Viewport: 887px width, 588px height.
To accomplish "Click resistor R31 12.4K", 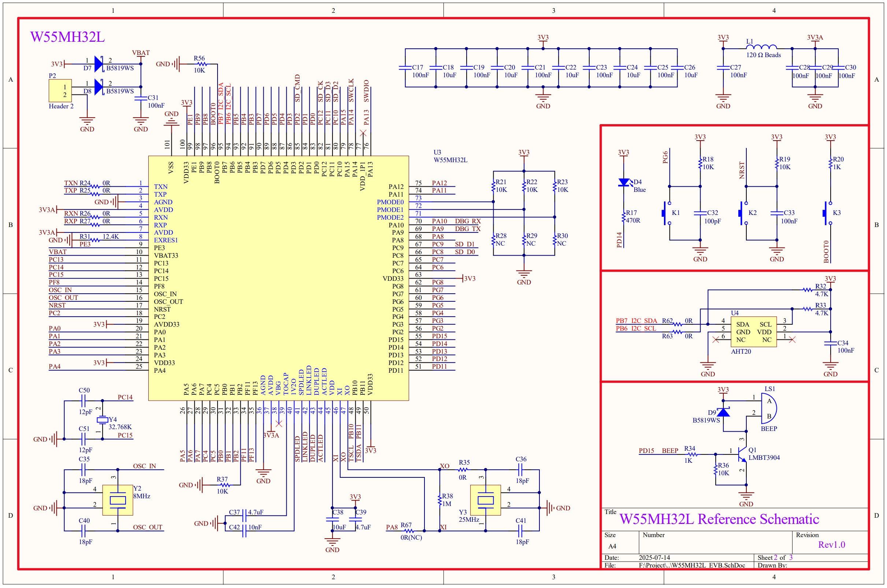I will (95, 240).
